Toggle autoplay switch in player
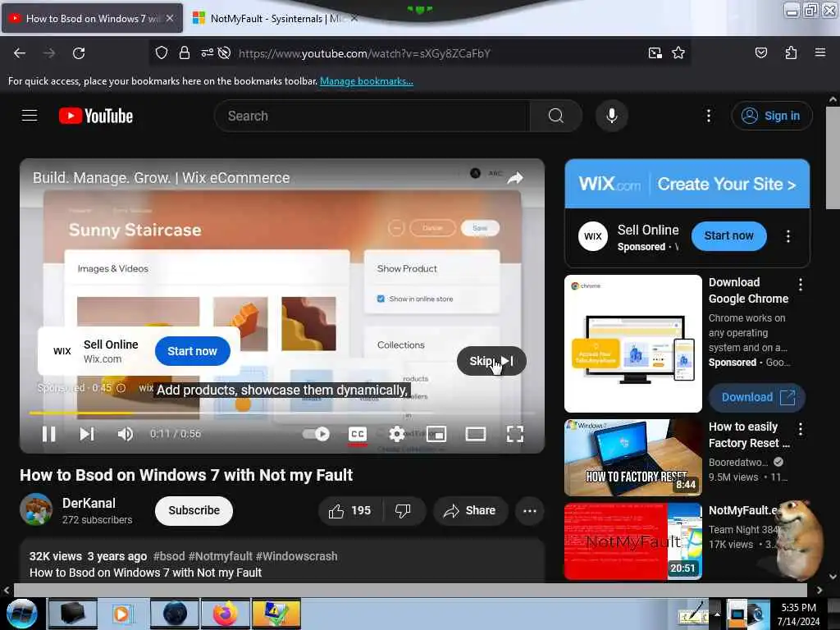This screenshot has height=630, width=840. pyautogui.click(x=316, y=434)
